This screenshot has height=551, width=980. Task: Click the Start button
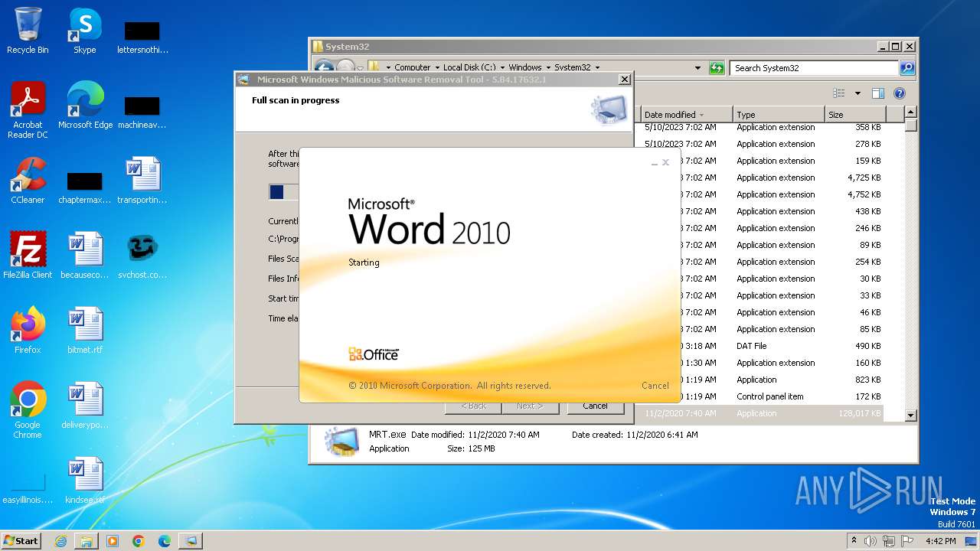[21, 541]
